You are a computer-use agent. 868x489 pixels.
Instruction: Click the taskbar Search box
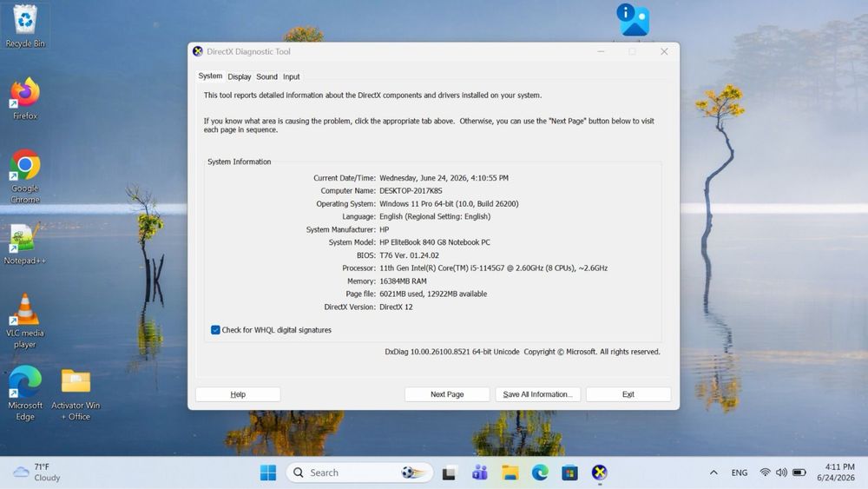tap(359, 472)
